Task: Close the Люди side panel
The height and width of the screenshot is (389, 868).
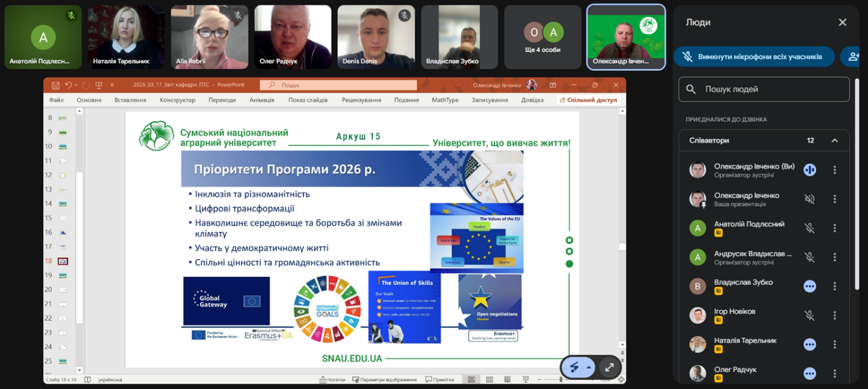Action: pos(842,22)
